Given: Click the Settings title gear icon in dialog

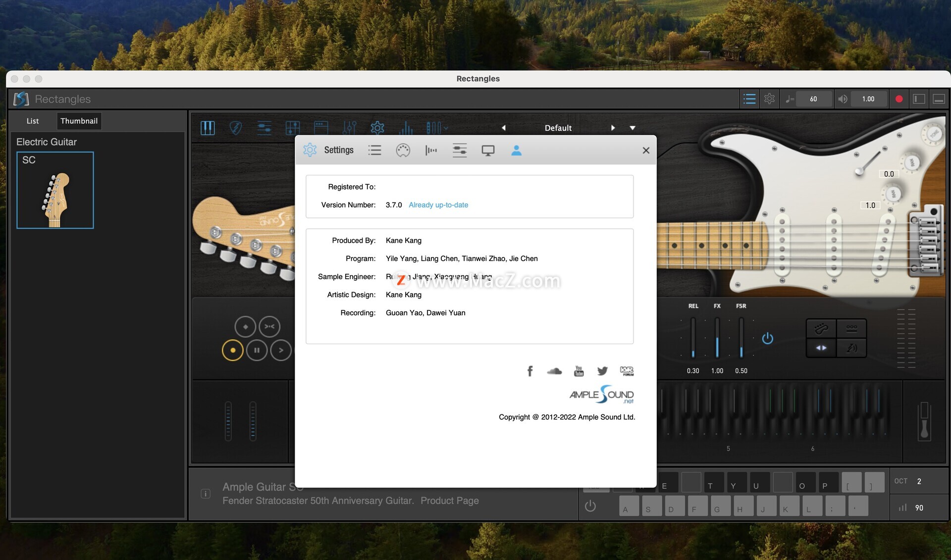Looking at the screenshot, I should pos(310,150).
